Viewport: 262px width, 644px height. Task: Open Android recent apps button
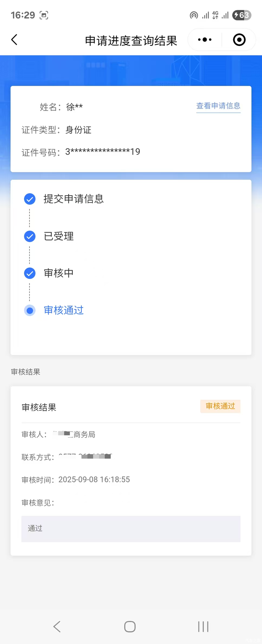tap(203, 626)
